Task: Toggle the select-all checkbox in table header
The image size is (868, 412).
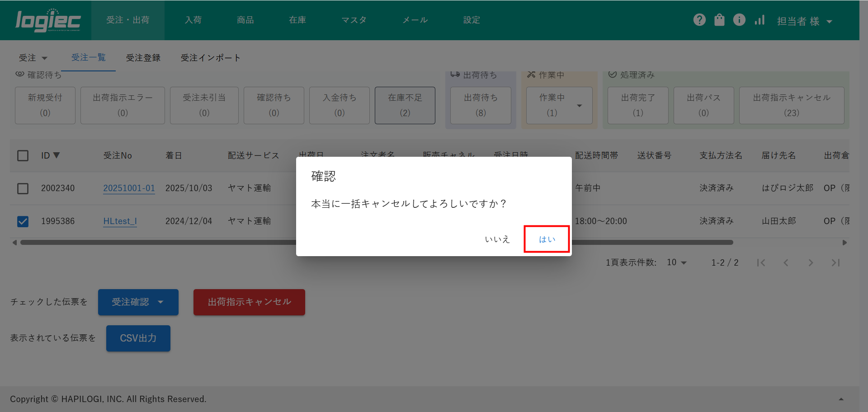Action: tap(23, 156)
